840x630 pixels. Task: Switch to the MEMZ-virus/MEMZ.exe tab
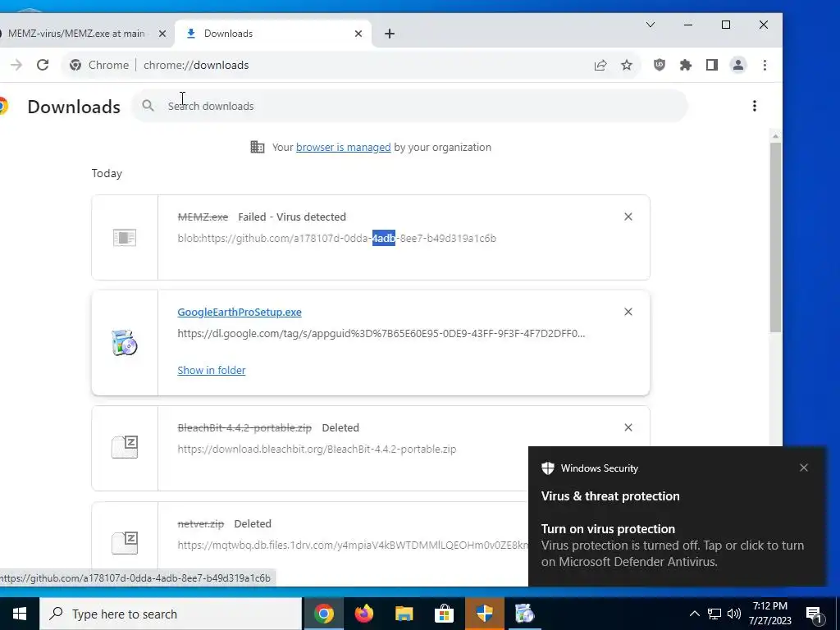76,33
